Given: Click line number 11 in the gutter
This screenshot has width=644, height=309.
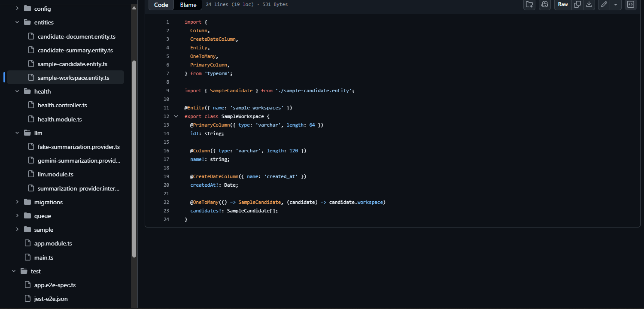Looking at the screenshot, I should [x=166, y=108].
